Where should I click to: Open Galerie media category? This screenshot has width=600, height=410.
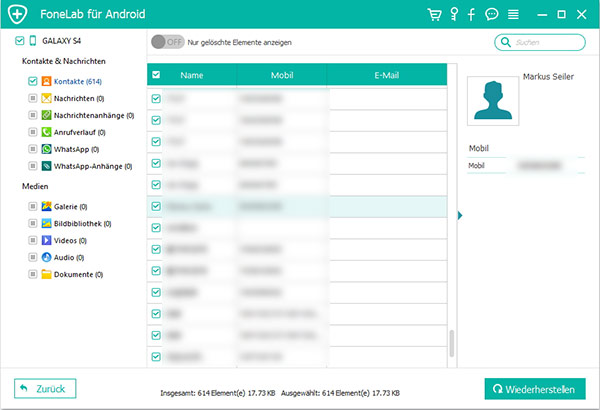[46, 206]
